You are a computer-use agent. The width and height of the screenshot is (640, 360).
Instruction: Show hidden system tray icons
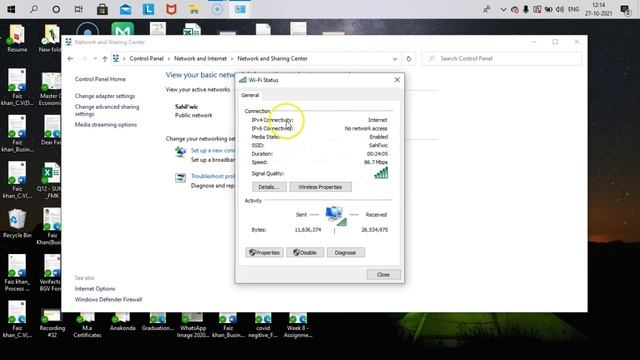pyautogui.click(x=503, y=9)
